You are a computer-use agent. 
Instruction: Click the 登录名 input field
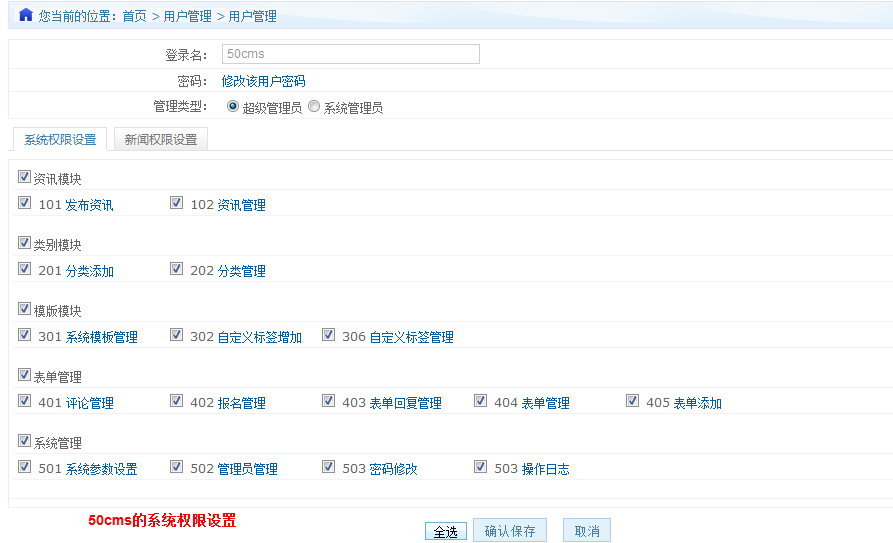(350, 54)
